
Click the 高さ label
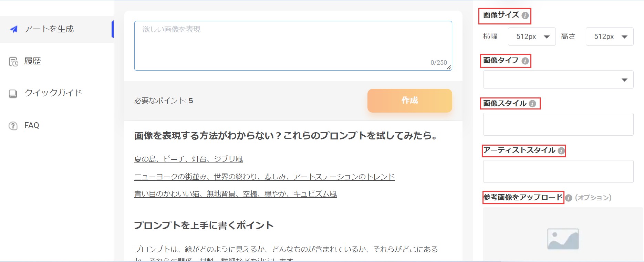pos(568,36)
